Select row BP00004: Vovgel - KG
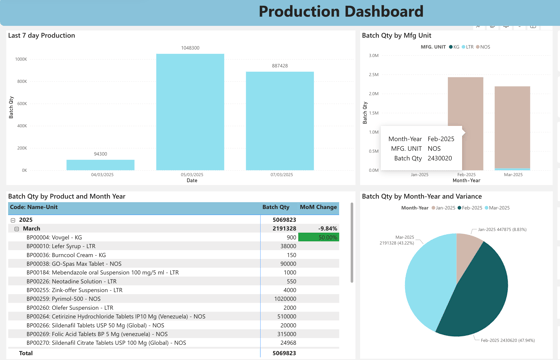The height and width of the screenshot is (360, 560). click(174, 238)
